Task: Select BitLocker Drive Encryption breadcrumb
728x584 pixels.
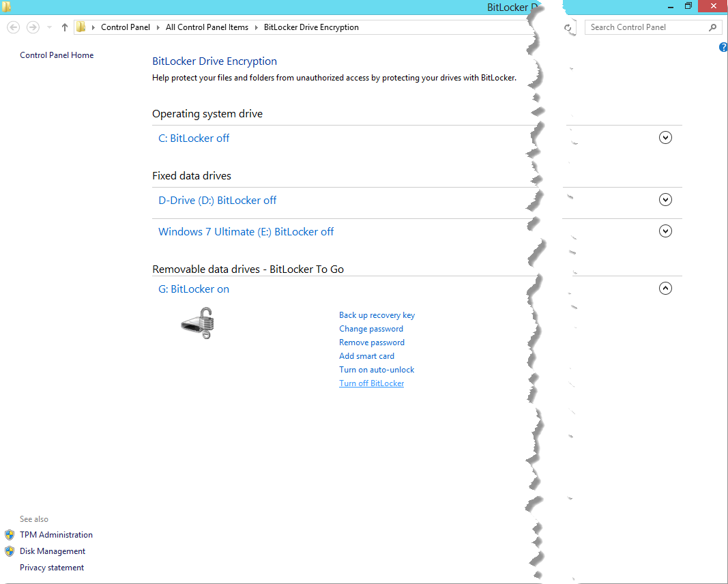Action: pyautogui.click(x=311, y=27)
